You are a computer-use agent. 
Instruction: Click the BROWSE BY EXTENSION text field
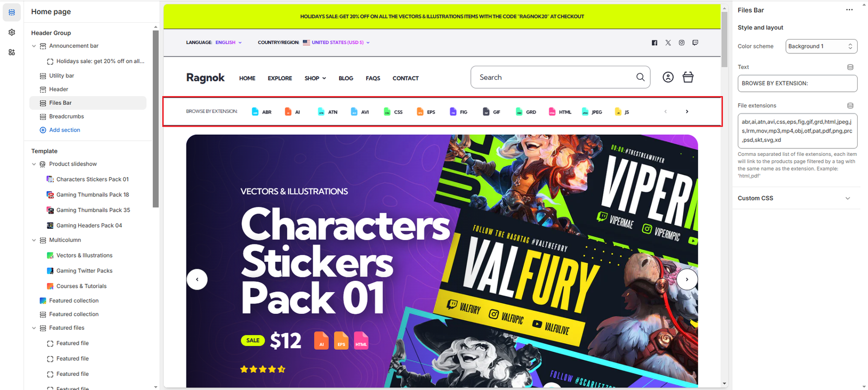point(797,83)
